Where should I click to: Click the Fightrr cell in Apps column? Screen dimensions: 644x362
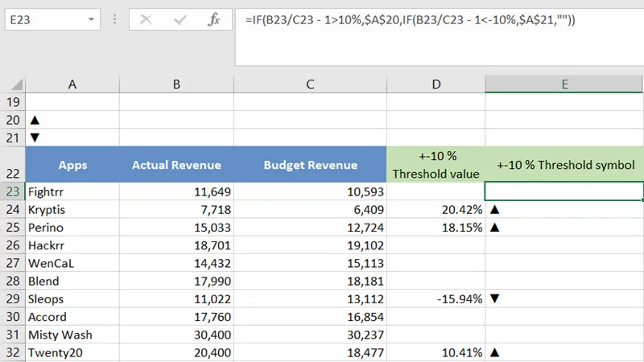click(x=72, y=191)
